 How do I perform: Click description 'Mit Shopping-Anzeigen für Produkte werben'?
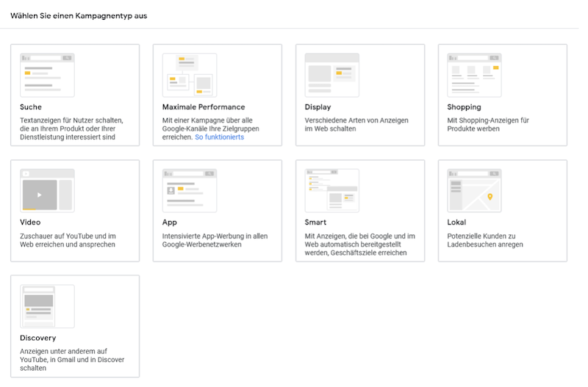pyautogui.click(x=488, y=124)
